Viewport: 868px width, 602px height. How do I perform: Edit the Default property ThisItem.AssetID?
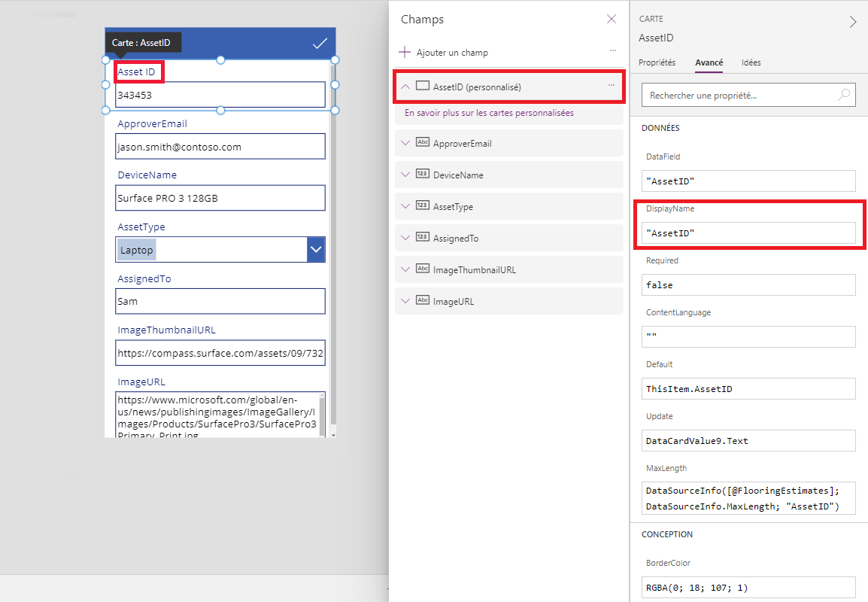748,389
